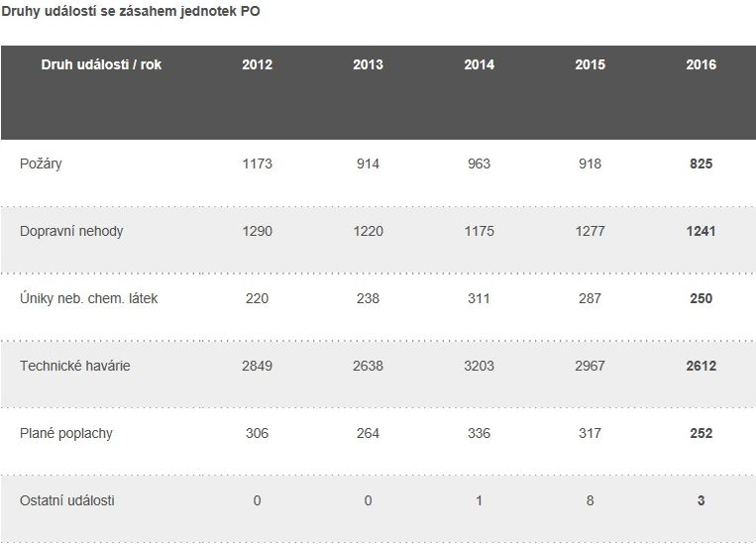This screenshot has width=756, height=544.
Task: Select the Dopravní nehody row label
Action: (x=71, y=232)
